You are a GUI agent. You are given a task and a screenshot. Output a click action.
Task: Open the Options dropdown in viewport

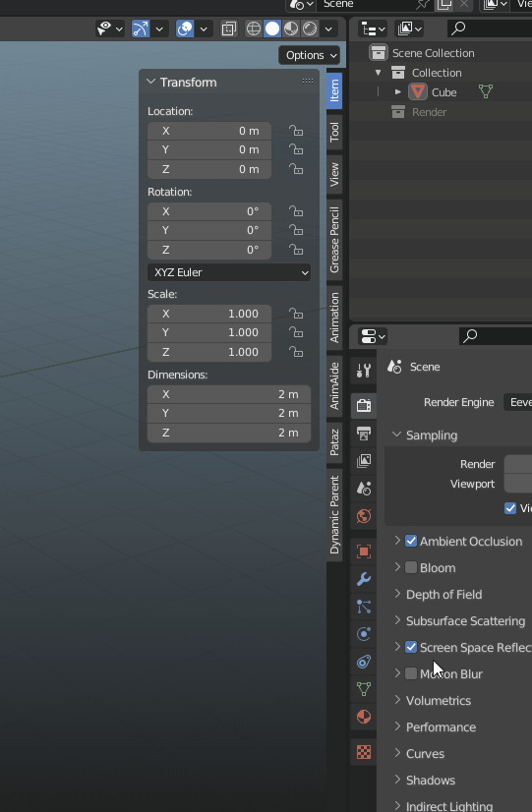point(309,55)
